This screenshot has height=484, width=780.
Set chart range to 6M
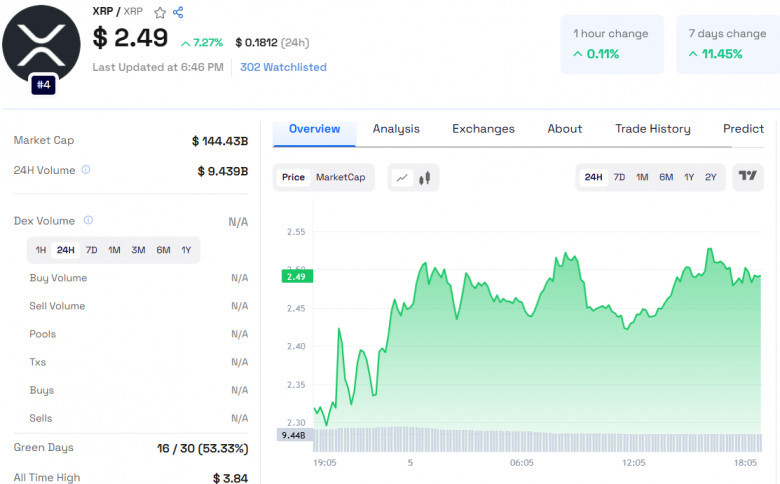point(666,177)
